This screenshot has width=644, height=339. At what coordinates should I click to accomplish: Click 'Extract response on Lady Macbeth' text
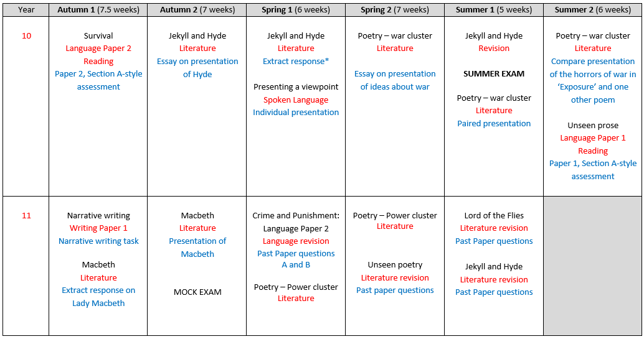click(98, 297)
